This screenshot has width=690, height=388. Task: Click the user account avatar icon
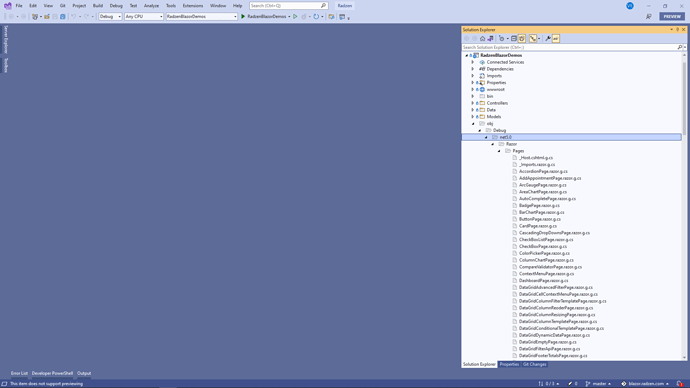coord(630,6)
